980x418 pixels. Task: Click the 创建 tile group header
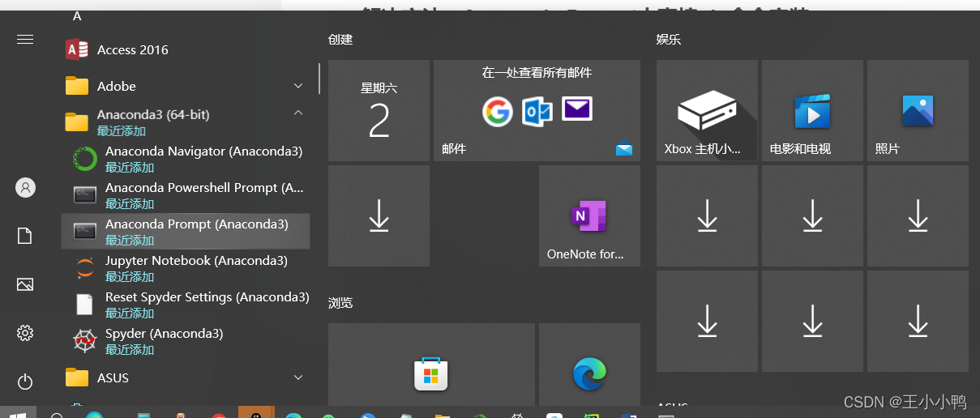(x=340, y=39)
